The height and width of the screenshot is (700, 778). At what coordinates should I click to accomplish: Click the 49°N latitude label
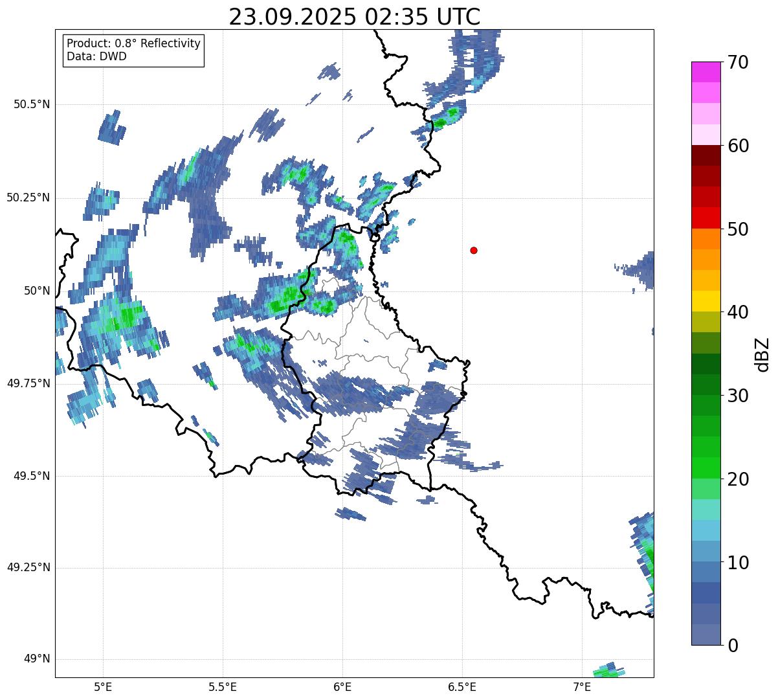point(37,659)
